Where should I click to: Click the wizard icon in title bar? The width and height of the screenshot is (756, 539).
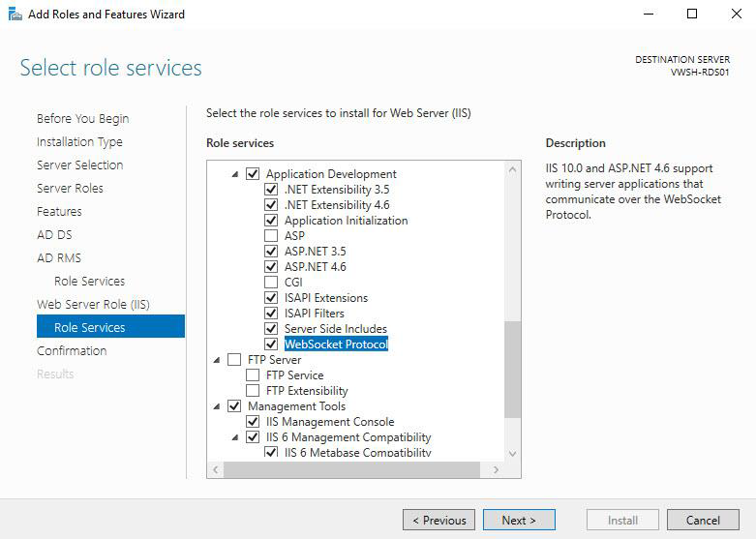[x=15, y=14]
